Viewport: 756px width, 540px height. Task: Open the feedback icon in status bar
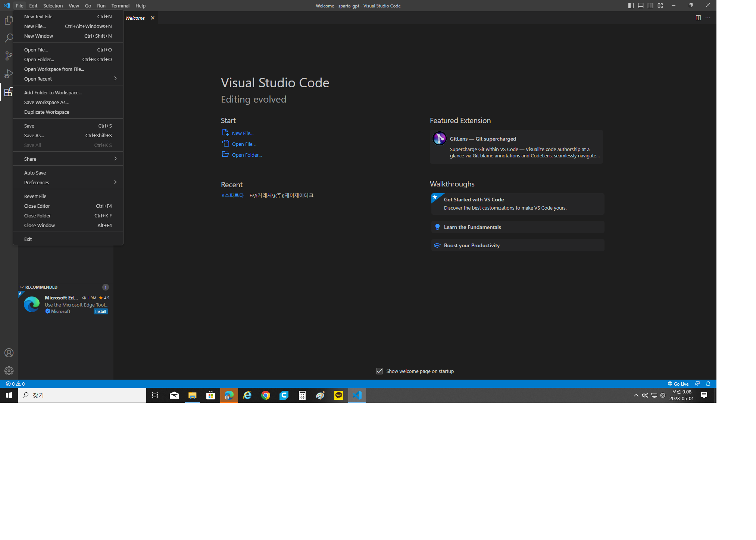pyautogui.click(x=697, y=384)
